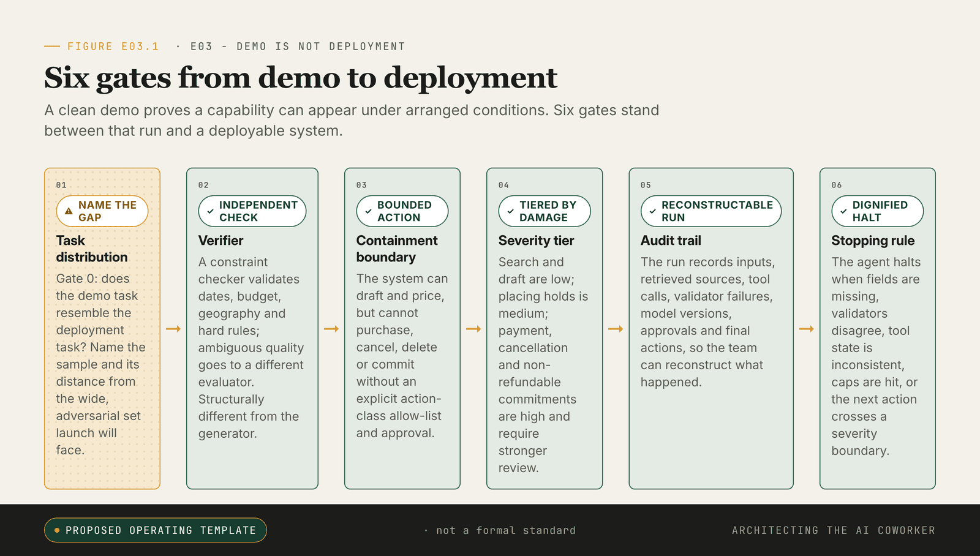Click the 'not a formal standard' footer note
This screenshot has width=980, height=556.
(506, 530)
